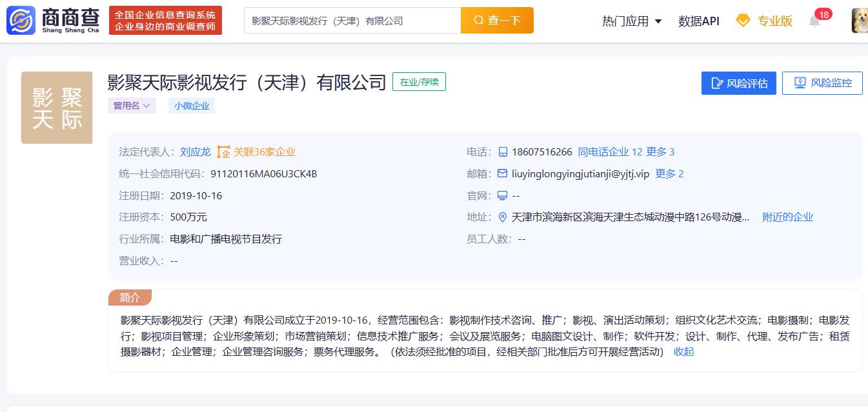Click the 风险监控 button
868x412 pixels.
[x=822, y=83]
